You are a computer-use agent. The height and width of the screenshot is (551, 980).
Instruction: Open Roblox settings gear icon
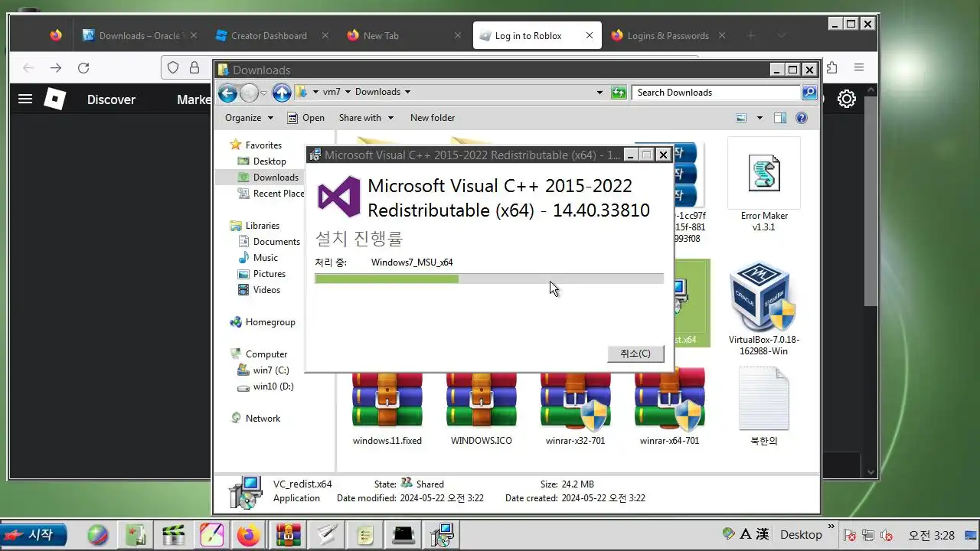[x=846, y=99]
